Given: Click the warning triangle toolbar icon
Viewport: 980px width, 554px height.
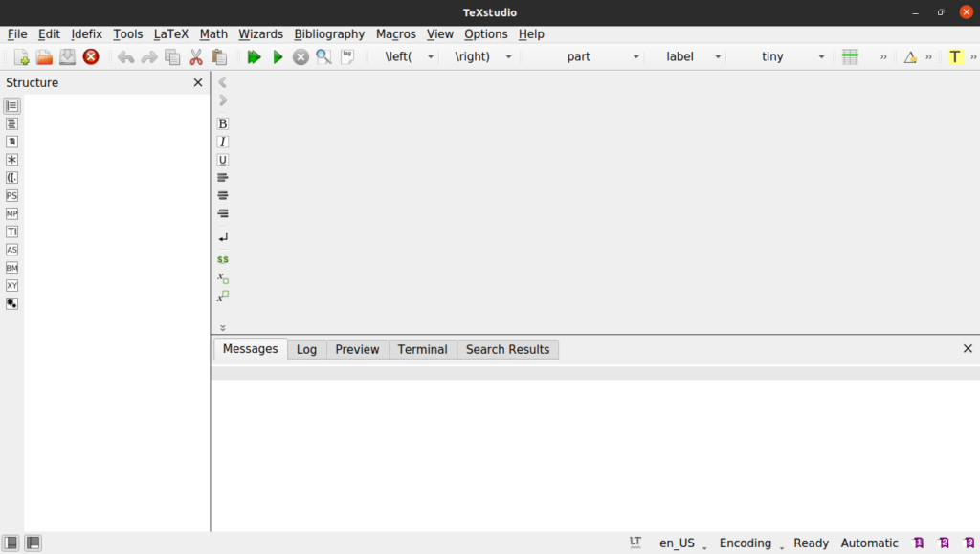Looking at the screenshot, I should [x=911, y=57].
